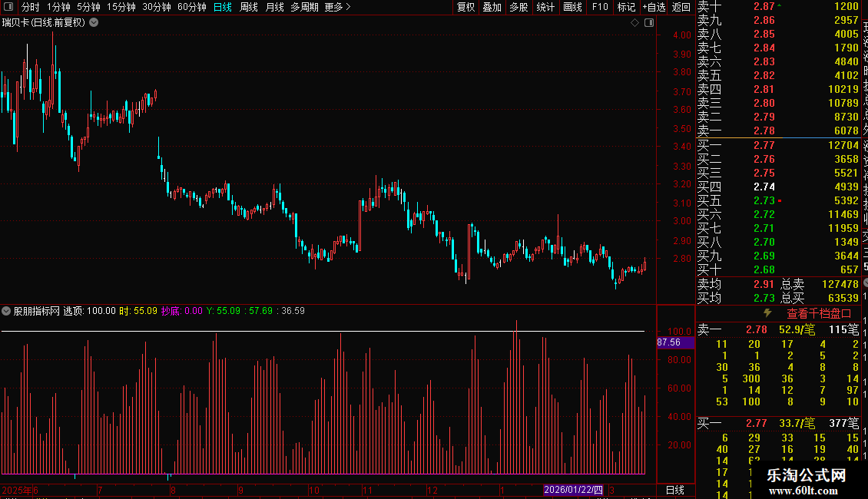
Task: Click the 卖均 average price 2.91
Action: tap(764, 284)
